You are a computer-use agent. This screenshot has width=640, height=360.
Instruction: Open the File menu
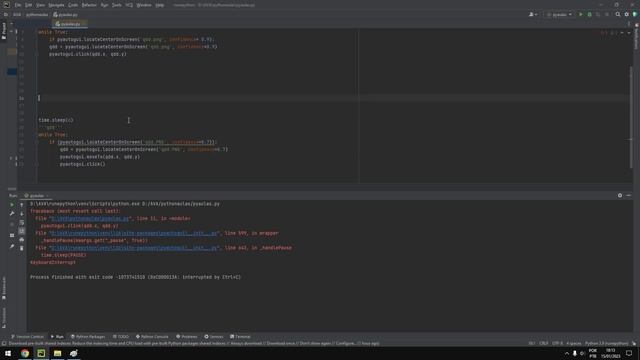coord(18,5)
